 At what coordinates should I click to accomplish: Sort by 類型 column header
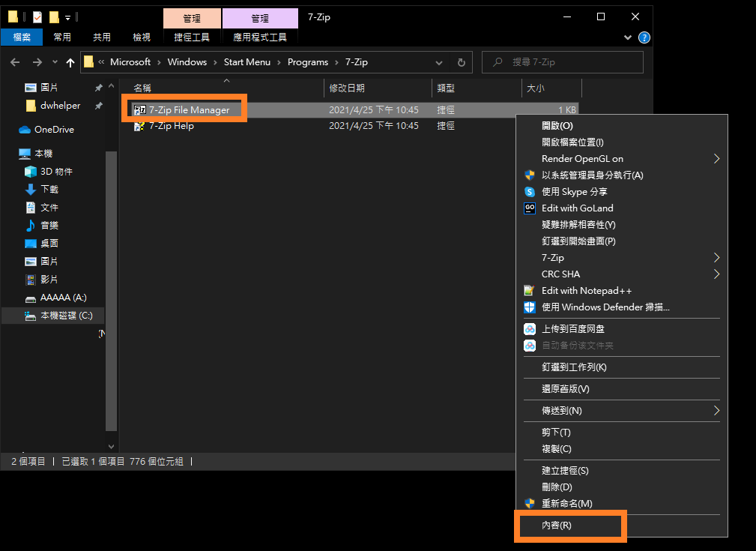point(446,88)
